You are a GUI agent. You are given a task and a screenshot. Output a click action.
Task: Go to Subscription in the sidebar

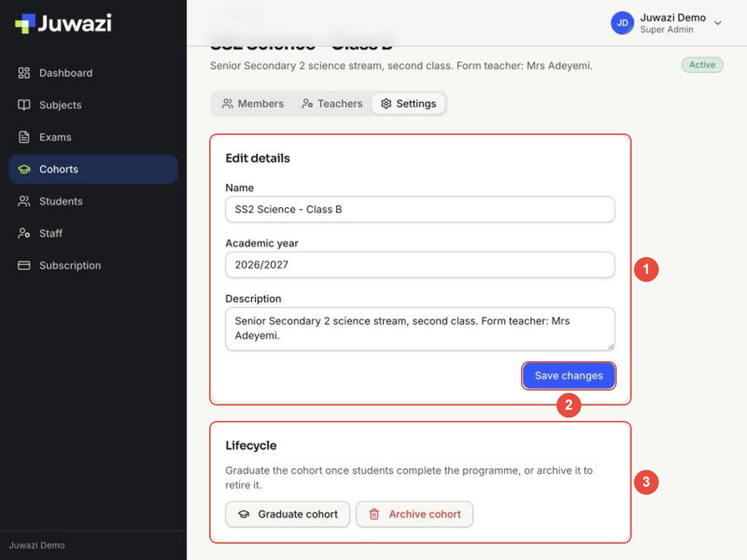[x=93, y=266]
